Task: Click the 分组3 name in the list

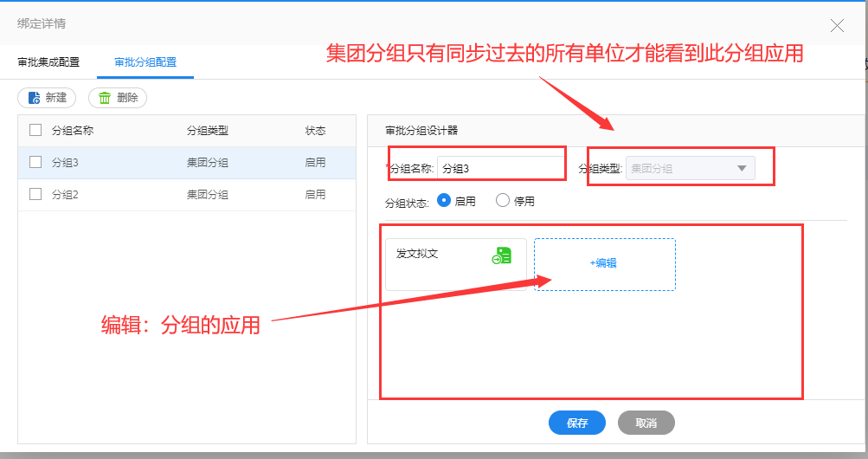Action: click(x=65, y=163)
